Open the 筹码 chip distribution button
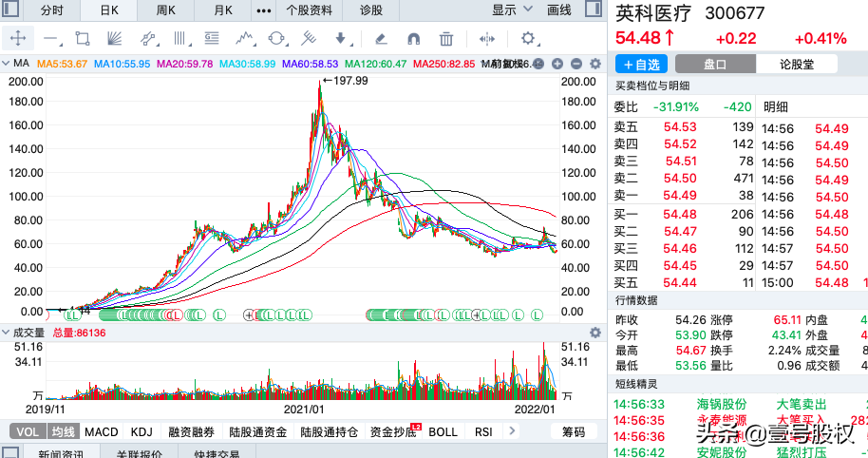The image size is (868, 458). (573, 432)
